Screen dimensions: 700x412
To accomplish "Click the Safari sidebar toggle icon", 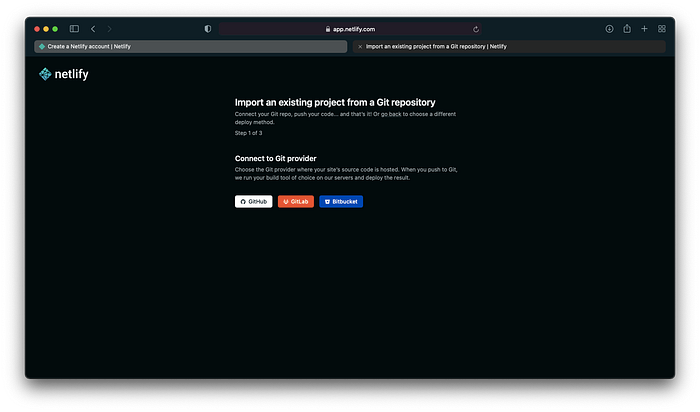I will (74, 29).
